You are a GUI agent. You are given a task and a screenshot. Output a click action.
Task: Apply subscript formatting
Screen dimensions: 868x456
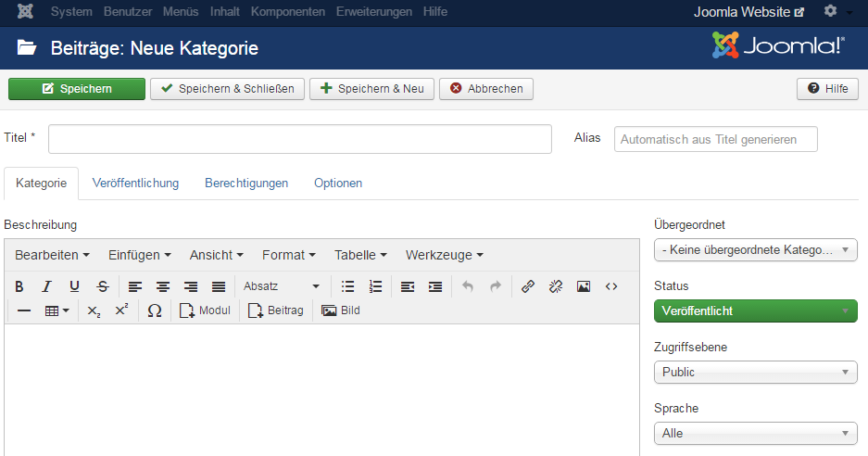(94, 310)
